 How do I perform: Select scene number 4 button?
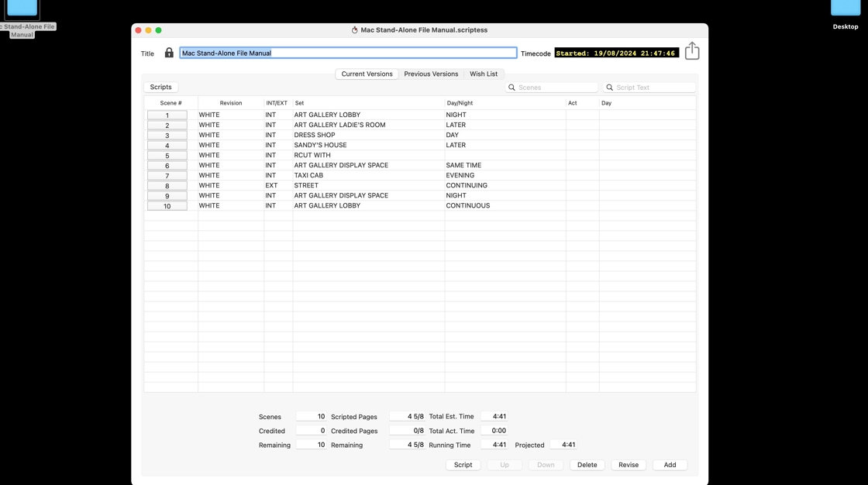click(167, 145)
